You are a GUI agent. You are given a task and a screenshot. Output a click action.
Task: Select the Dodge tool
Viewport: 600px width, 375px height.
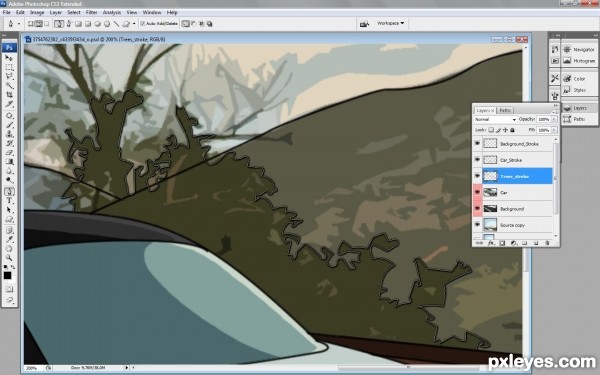9,180
